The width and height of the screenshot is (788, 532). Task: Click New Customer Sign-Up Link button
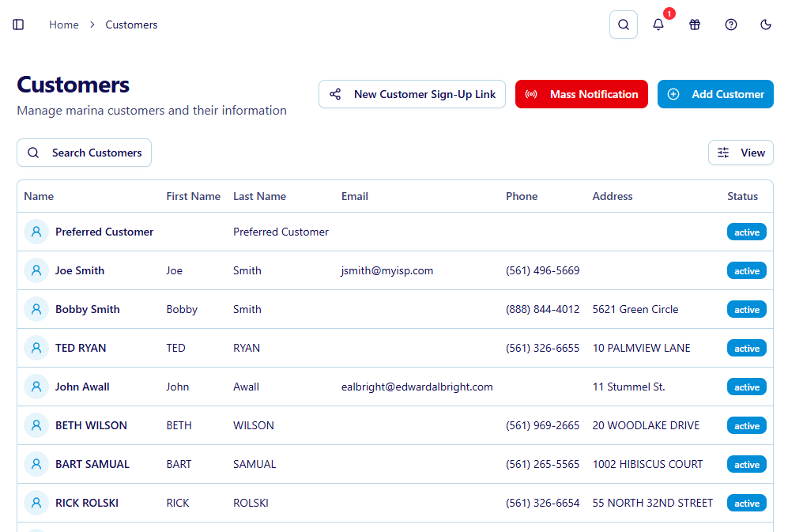click(412, 94)
